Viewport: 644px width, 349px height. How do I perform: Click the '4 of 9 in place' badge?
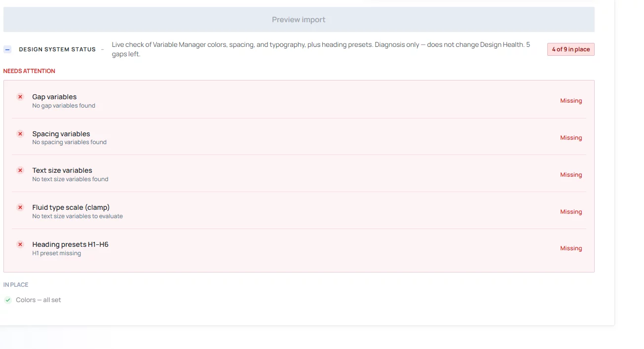(571, 49)
